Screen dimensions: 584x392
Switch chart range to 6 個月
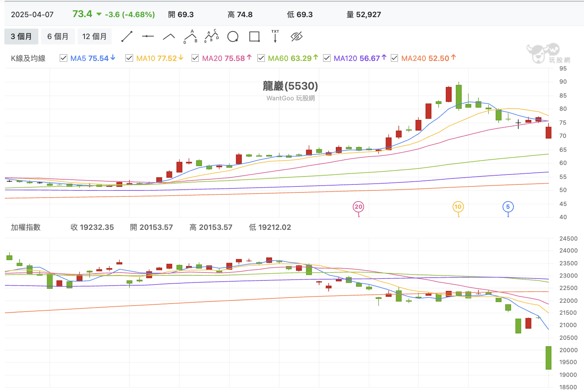point(58,37)
